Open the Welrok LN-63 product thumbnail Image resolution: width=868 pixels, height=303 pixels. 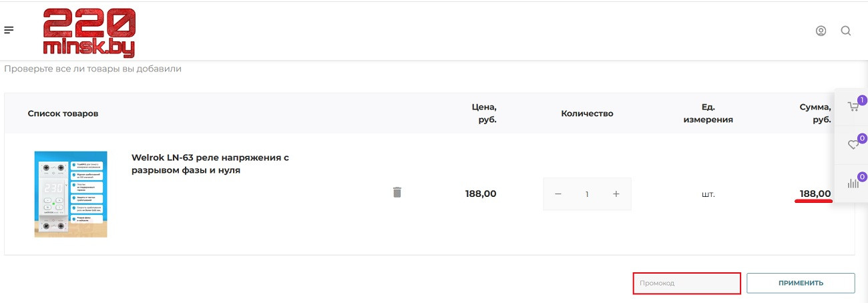click(71, 194)
